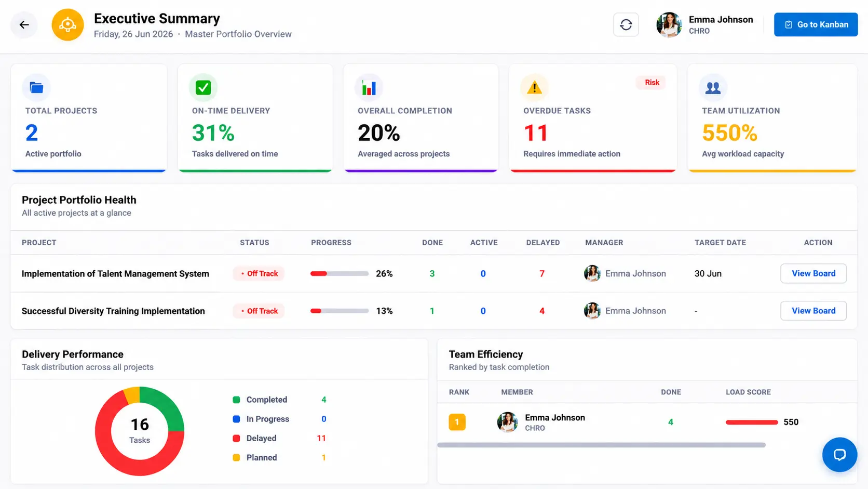Click rank 1 badge in Team Efficiency
Screen dimensions: 868x489
tap(457, 422)
